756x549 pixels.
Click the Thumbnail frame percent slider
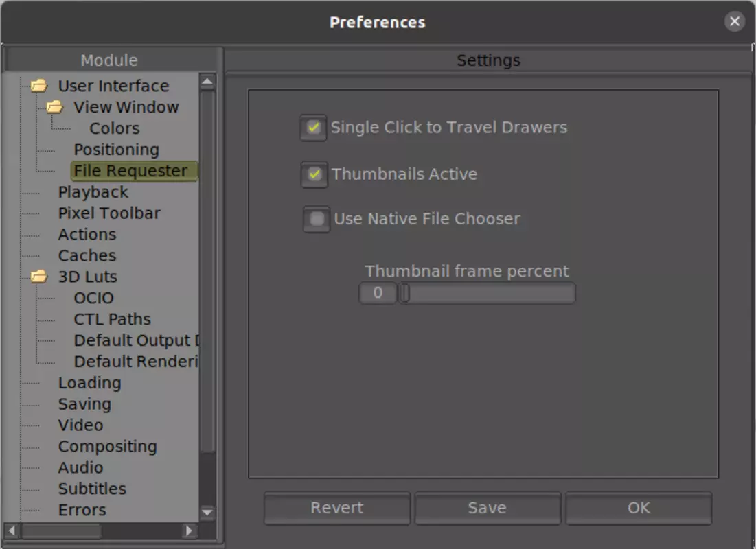tap(487, 292)
